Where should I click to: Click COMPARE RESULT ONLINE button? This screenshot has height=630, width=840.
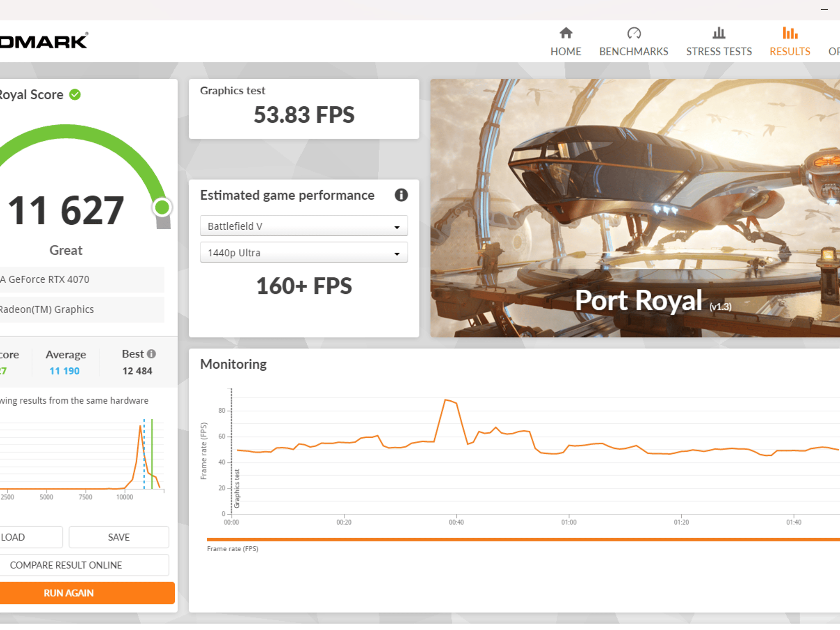84,565
